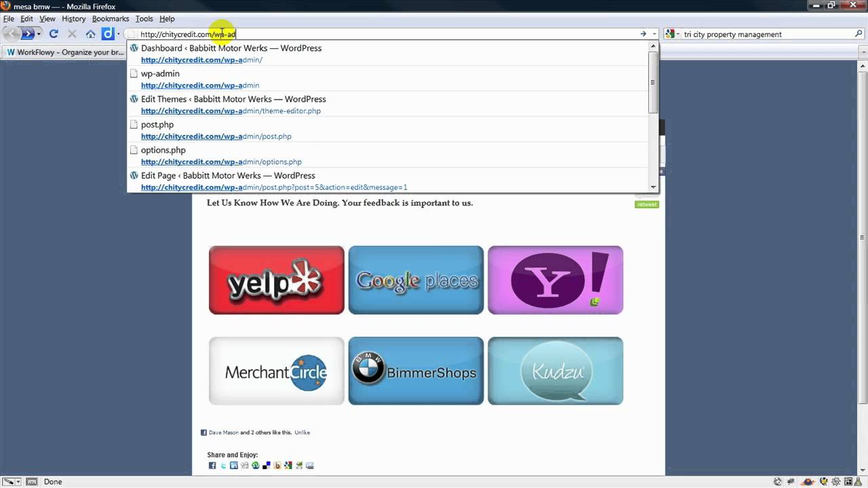Open the Edit menu
This screenshot has height=488, width=868.
click(26, 19)
